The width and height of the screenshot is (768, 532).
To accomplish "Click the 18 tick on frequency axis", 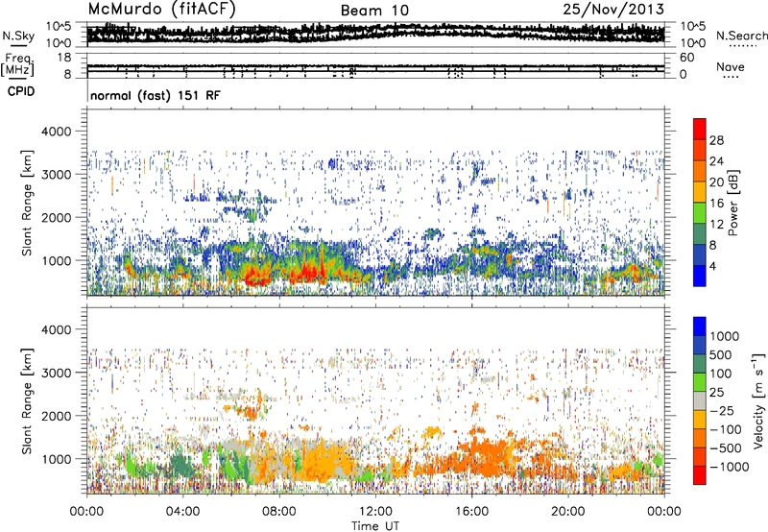I will click(64, 58).
